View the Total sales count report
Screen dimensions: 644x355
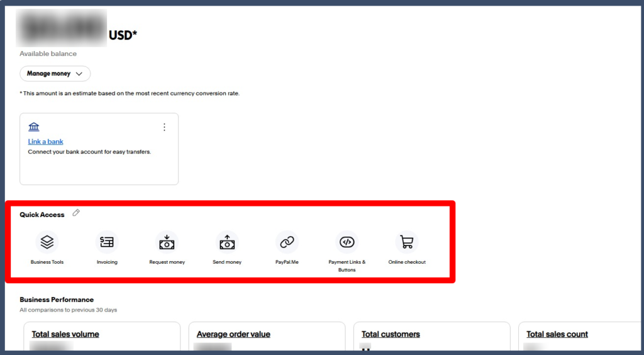click(x=557, y=334)
